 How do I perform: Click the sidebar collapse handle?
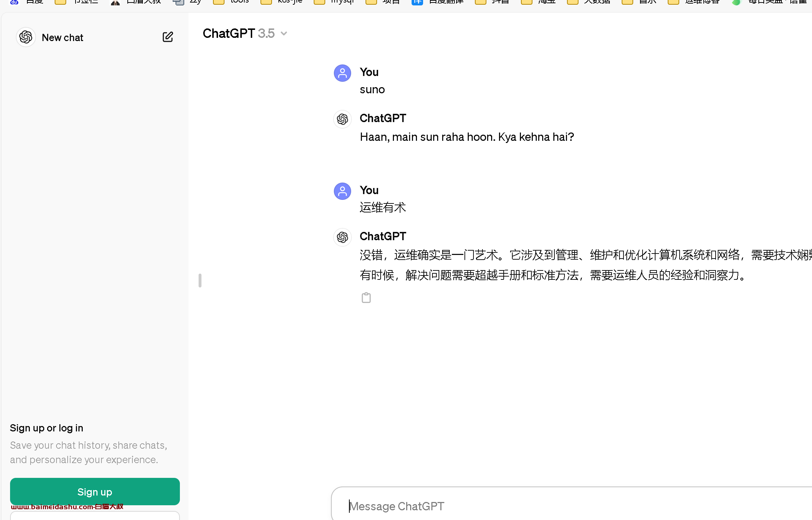(200, 281)
